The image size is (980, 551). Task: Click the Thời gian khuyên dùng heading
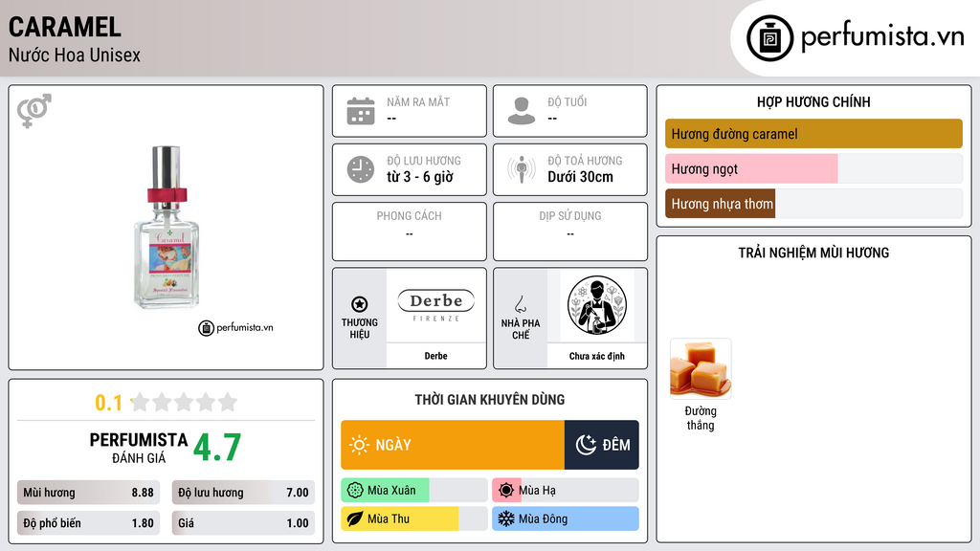[x=490, y=400]
